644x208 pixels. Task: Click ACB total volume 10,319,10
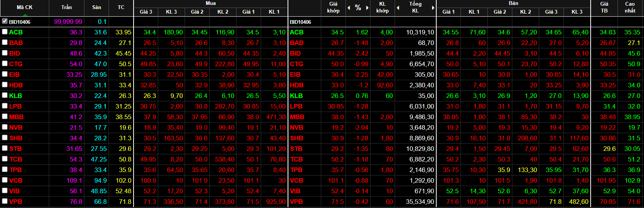(x=420, y=32)
